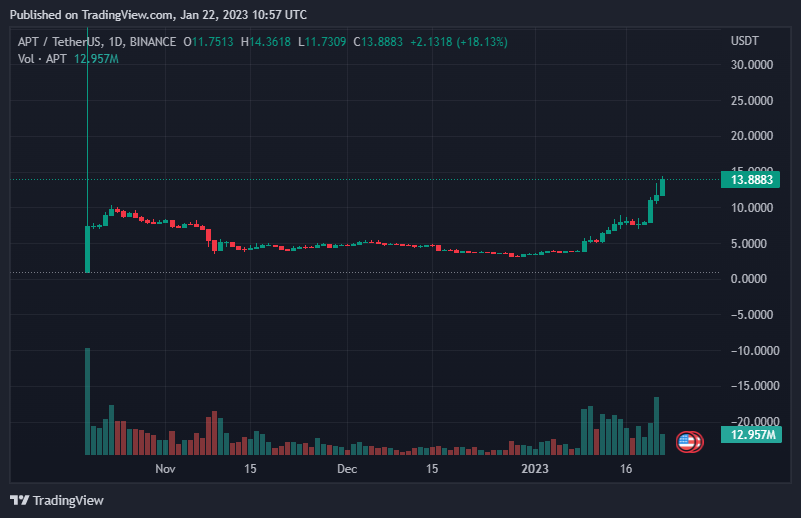The height and width of the screenshot is (518, 801).
Task: Click the US flag event icon
Action: (689, 441)
